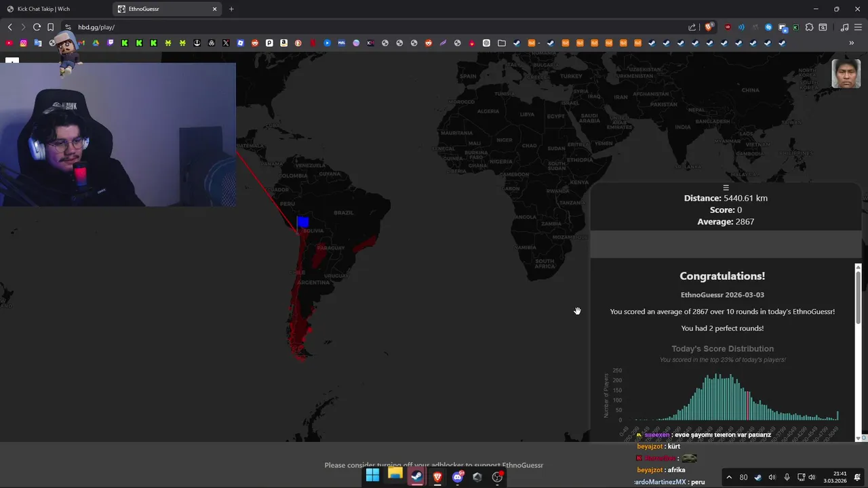Click the Bolivia label on the map

[x=313, y=231]
